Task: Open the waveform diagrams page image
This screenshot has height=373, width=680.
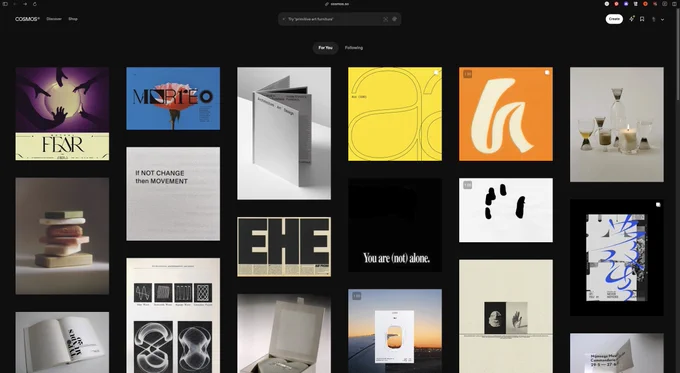Action: coord(173,315)
